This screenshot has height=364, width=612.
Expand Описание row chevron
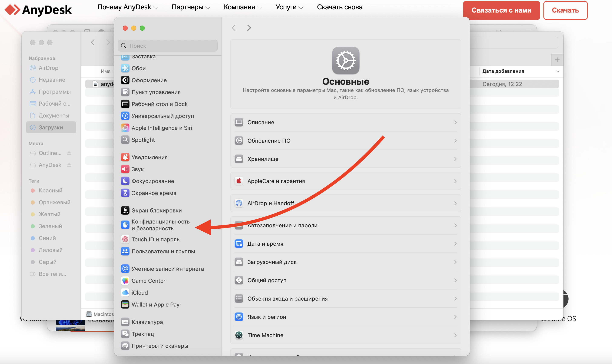point(455,122)
